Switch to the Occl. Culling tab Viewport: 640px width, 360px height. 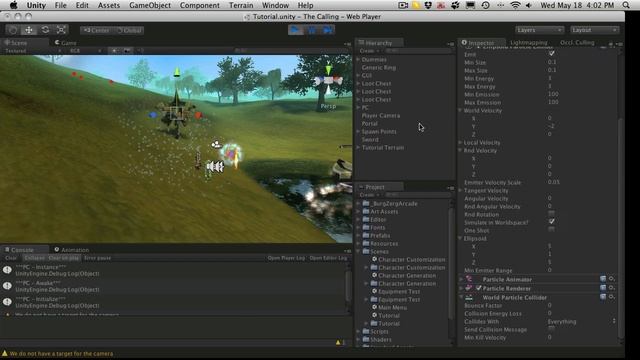coord(577,42)
